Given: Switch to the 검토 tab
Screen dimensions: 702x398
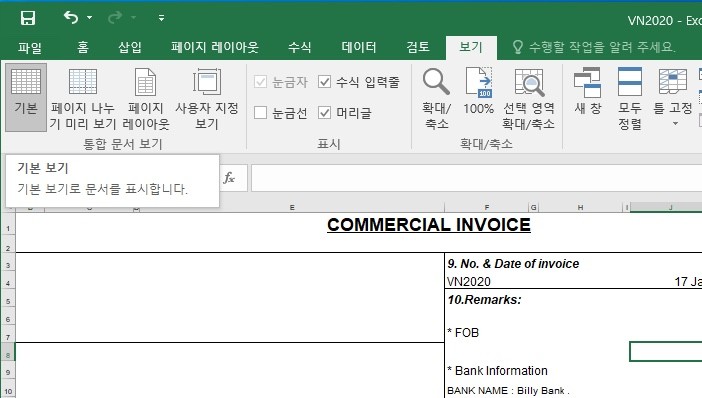Looking at the screenshot, I should tap(418, 47).
